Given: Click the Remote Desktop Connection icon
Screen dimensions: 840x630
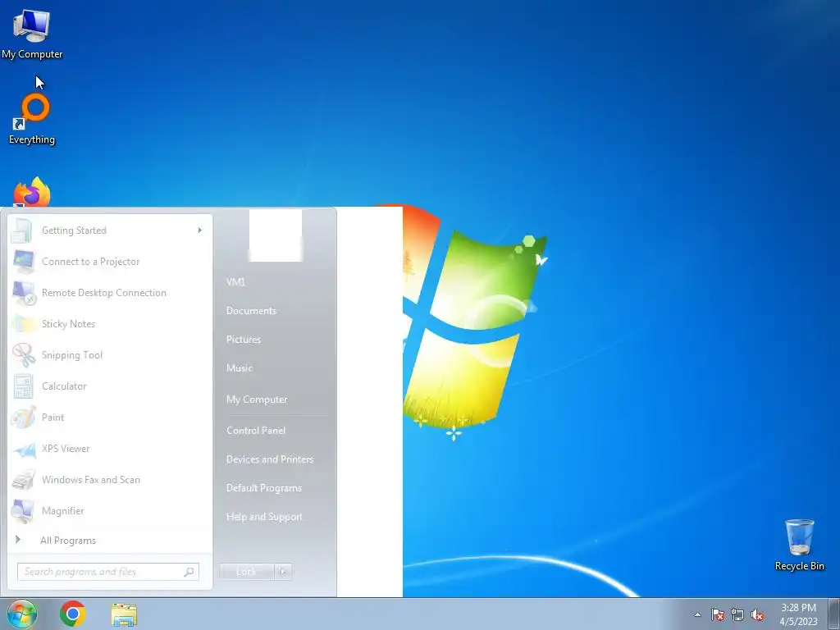Looking at the screenshot, I should pyautogui.click(x=24, y=293).
